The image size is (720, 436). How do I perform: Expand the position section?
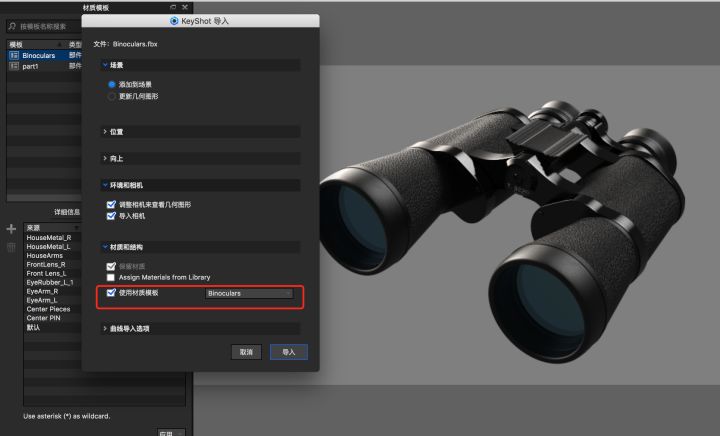coord(201,132)
